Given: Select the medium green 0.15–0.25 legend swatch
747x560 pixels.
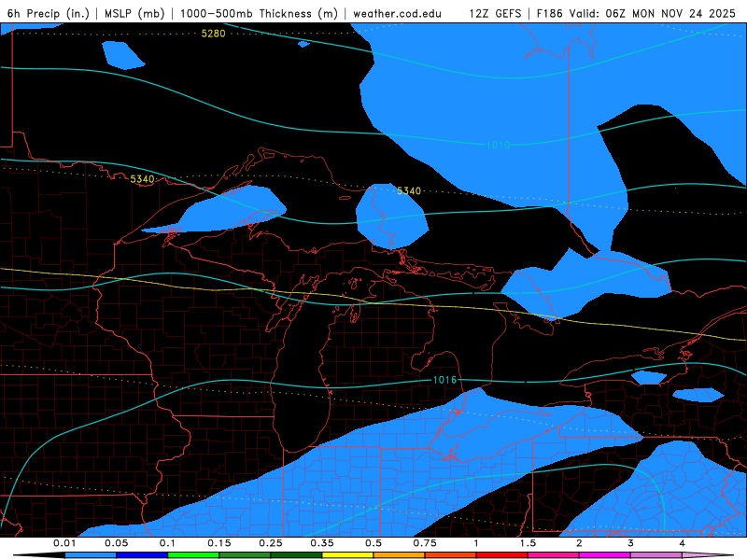Looking at the screenshot, I should [245, 555].
